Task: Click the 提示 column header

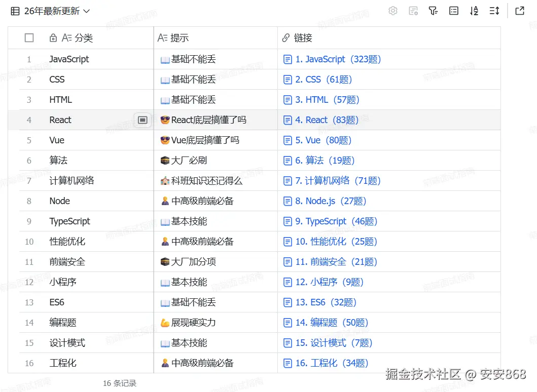Action: 216,37
